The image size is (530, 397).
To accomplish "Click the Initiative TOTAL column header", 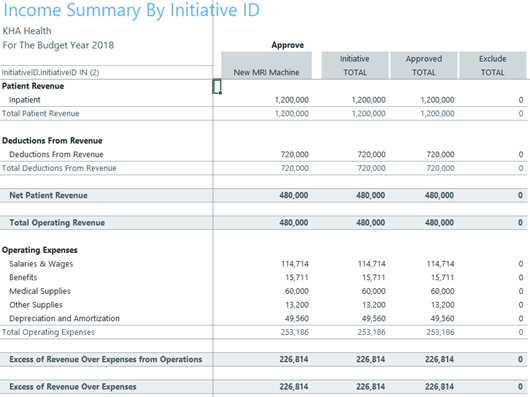I will [x=355, y=66].
